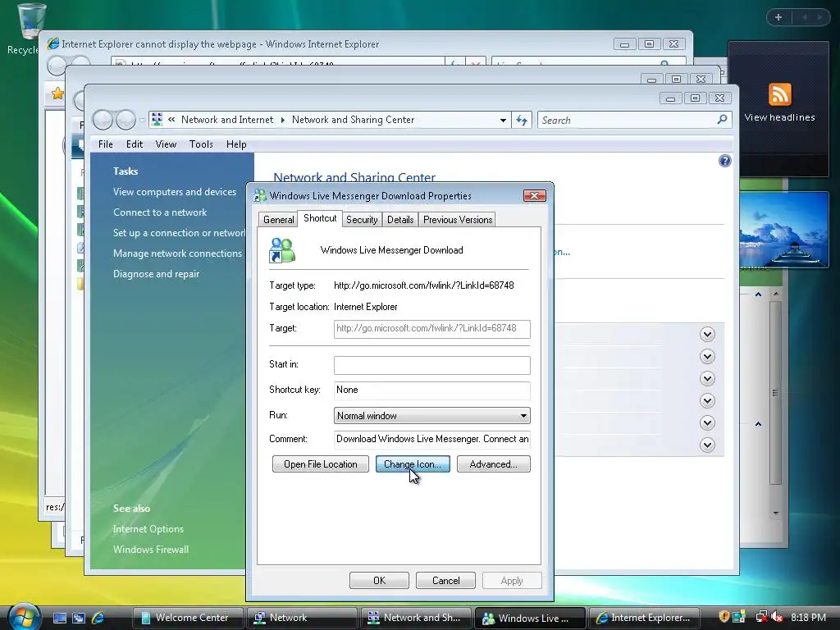Click the Change Icon button
Viewport: 840px width, 630px height.
[x=413, y=464]
